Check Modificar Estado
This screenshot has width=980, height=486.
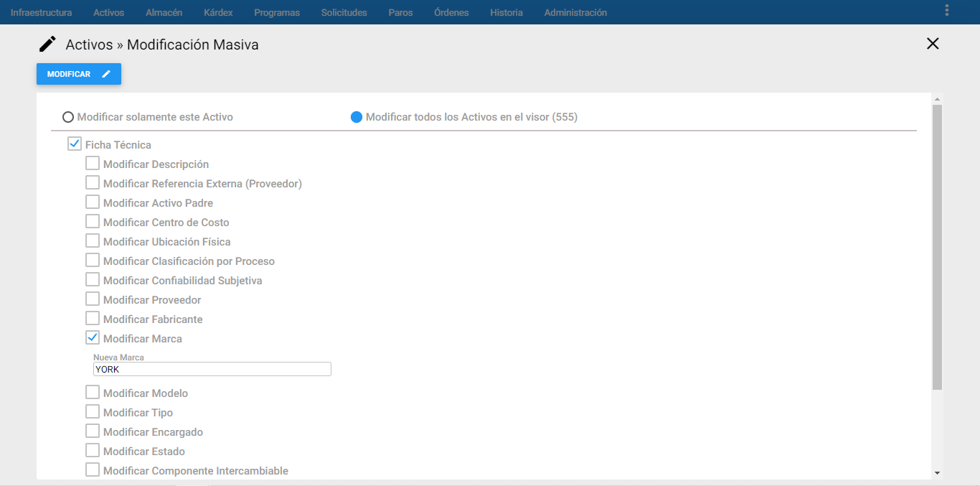93,450
